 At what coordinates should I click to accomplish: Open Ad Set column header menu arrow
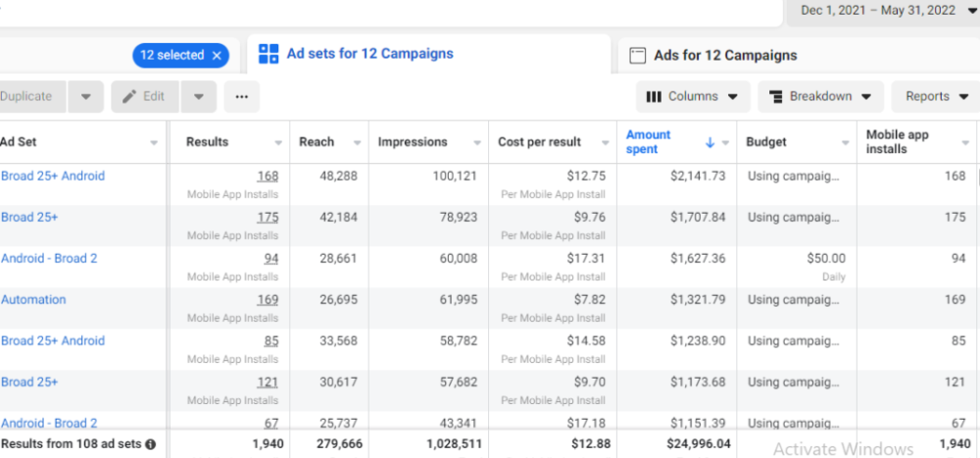click(x=154, y=142)
